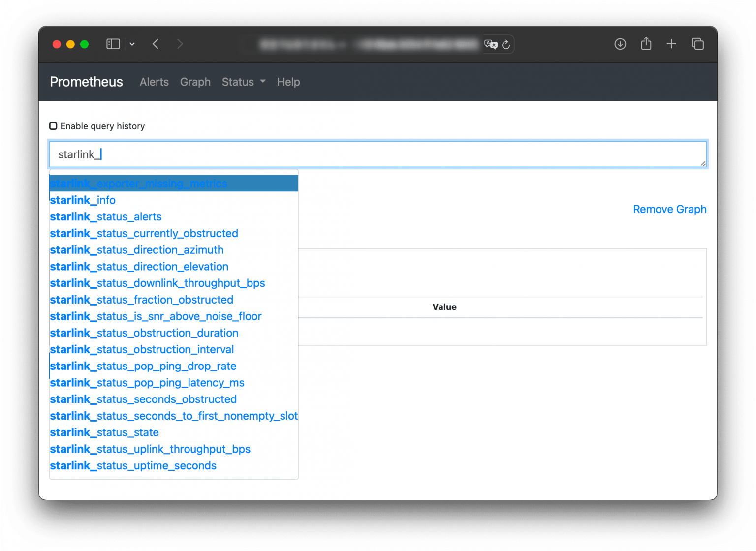Toggle the Safari sidebar icon
Viewport: 756px width, 551px height.
pos(113,44)
